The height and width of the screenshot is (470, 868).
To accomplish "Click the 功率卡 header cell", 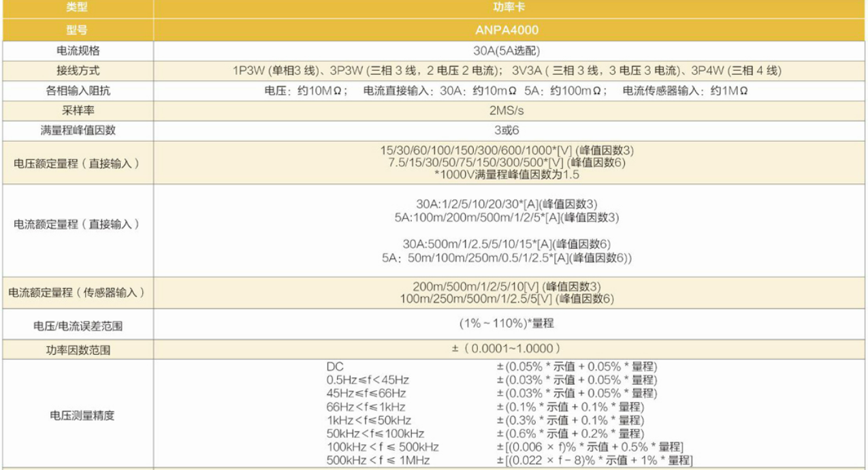I will point(509,7).
